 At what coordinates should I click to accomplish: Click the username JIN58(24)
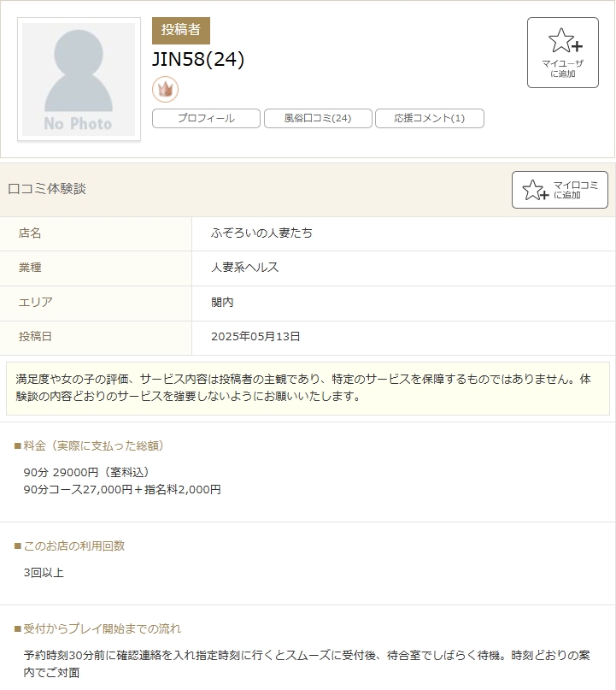click(x=198, y=59)
